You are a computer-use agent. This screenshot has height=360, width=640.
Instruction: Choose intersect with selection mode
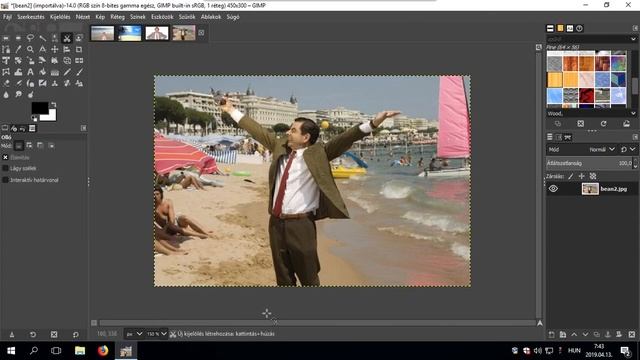(51, 146)
